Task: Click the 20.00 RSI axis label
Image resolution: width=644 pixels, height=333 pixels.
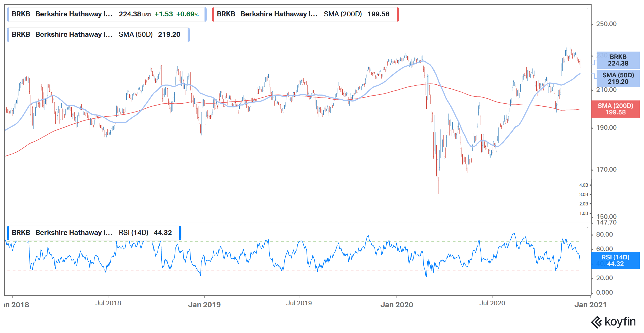Action: coord(604,278)
